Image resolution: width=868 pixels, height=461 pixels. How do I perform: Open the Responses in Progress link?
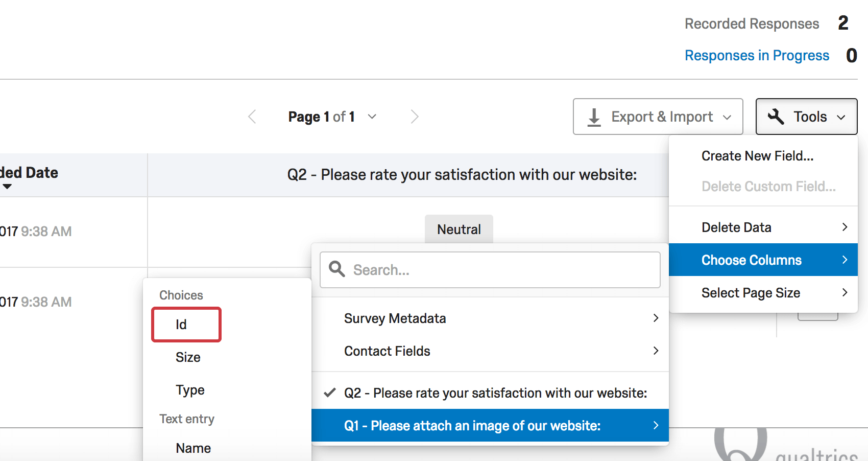tap(757, 55)
